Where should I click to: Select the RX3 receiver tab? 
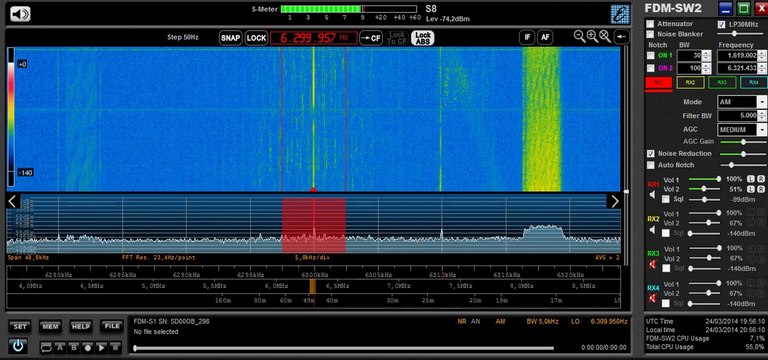[722, 83]
